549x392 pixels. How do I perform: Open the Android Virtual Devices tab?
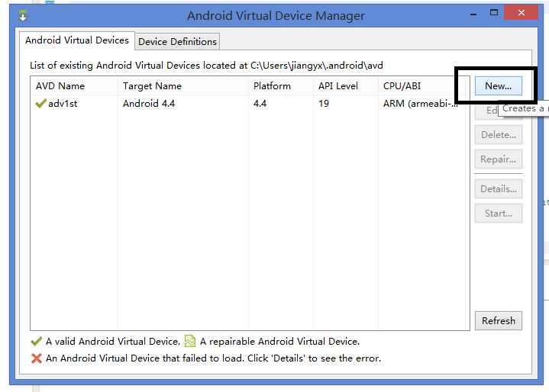(77, 40)
